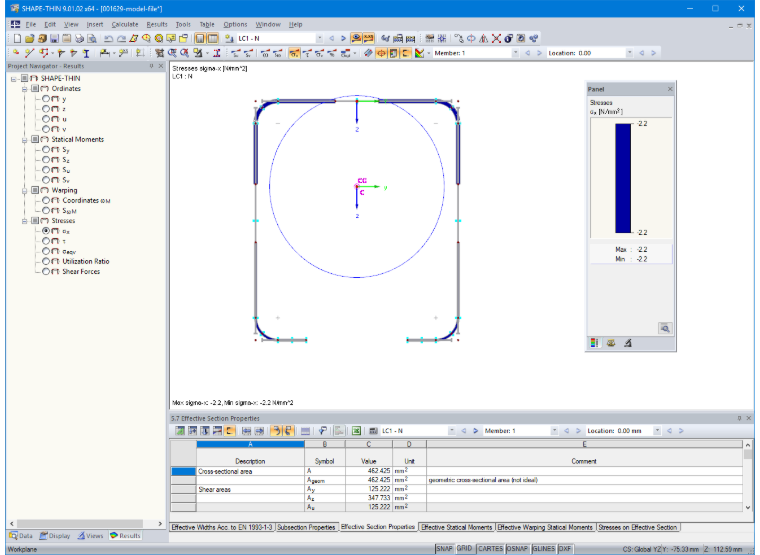The width and height of the screenshot is (760, 555).
Task: Click the Excel export icon in table toolbar
Action: click(356, 430)
